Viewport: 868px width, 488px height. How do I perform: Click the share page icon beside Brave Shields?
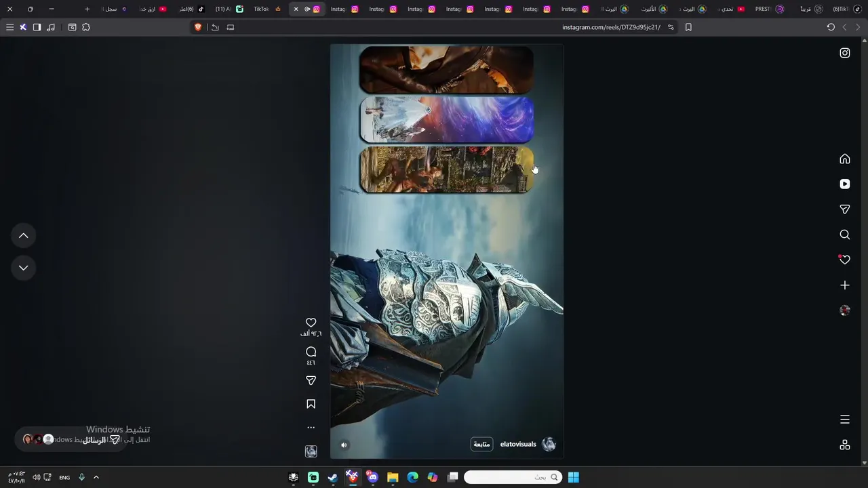[x=215, y=27]
